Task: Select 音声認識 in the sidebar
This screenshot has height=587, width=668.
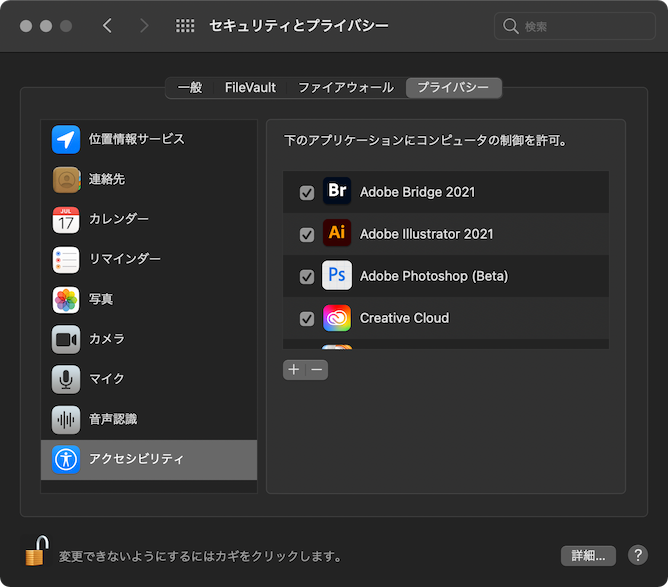Action: [x=149, y=420]
